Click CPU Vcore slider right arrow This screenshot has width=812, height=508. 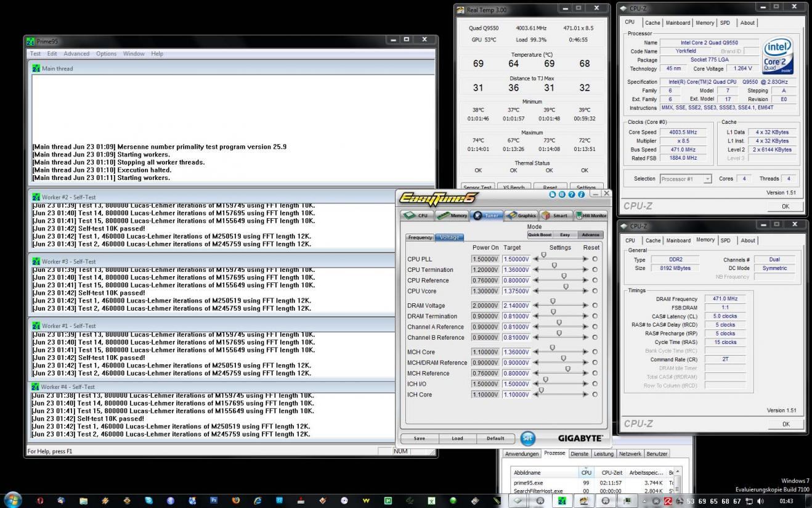(585, 291)
